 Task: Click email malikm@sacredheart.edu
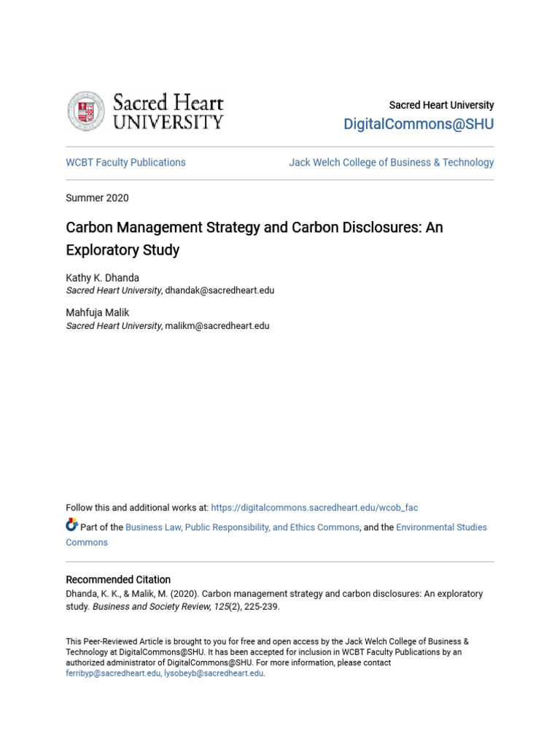click(x=217, y=326)
